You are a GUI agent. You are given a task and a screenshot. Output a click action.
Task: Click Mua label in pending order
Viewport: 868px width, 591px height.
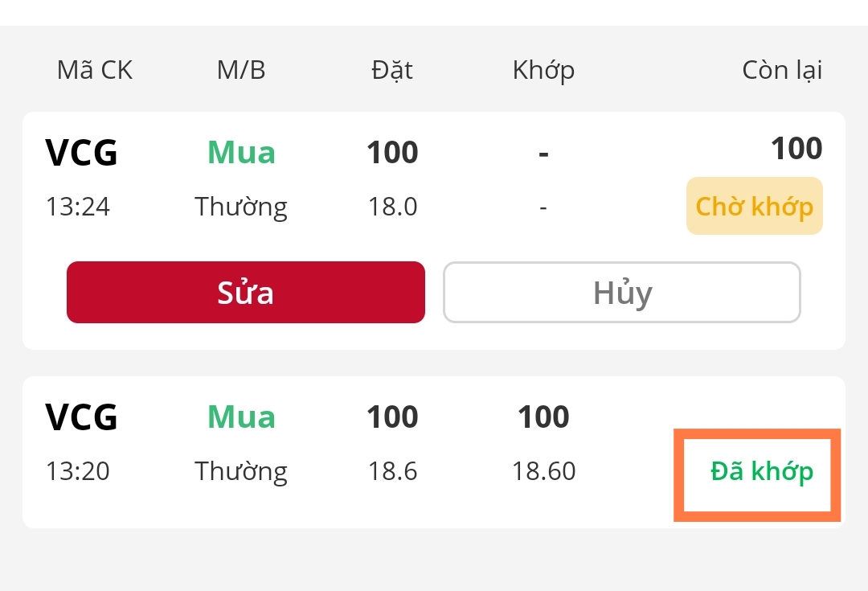tap(241, 153)
